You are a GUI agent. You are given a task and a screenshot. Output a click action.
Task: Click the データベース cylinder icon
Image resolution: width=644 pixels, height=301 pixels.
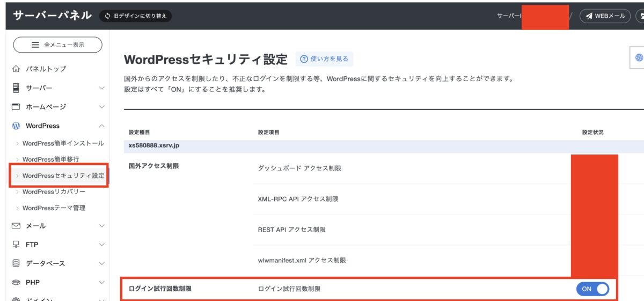pyautogui.click(x=16, y=263)
